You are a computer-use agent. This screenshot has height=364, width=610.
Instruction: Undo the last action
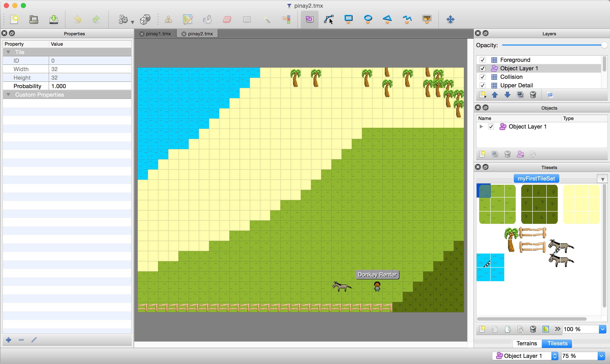pos(78,19)
